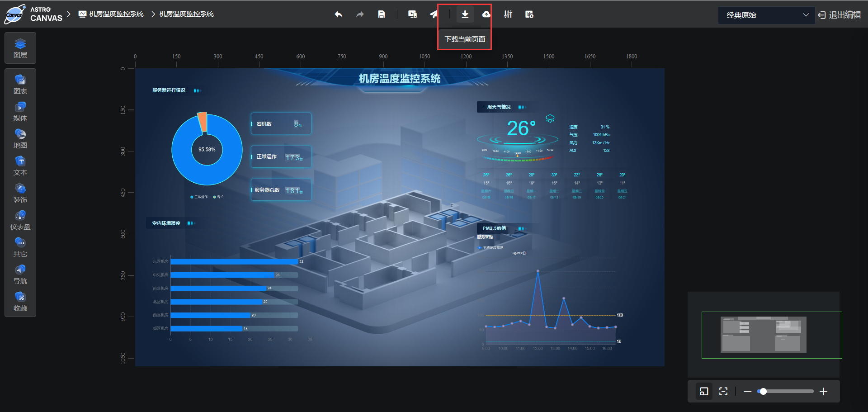Save the project with the save icon
Viewport: 868px width, 412px height.
point(381,14)
